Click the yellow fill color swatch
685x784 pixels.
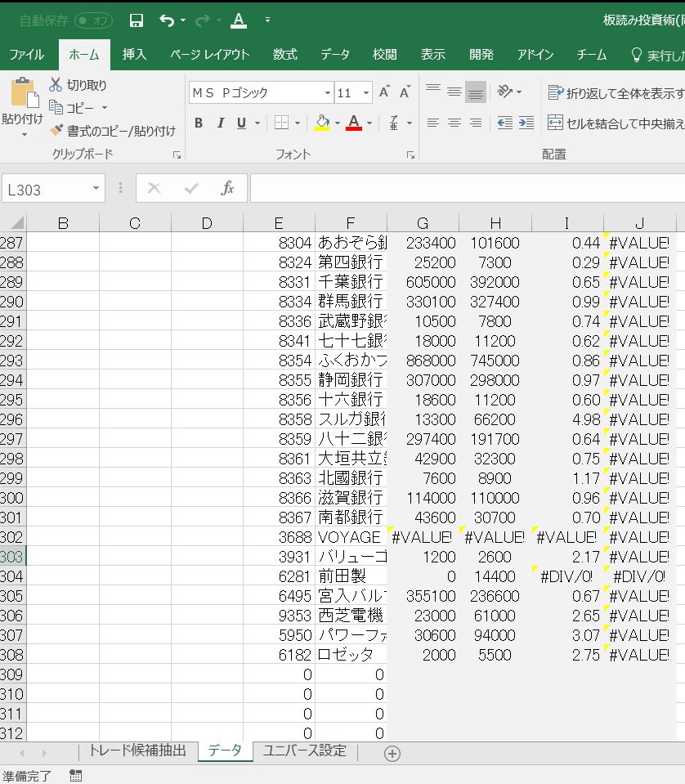click(322, 123)
